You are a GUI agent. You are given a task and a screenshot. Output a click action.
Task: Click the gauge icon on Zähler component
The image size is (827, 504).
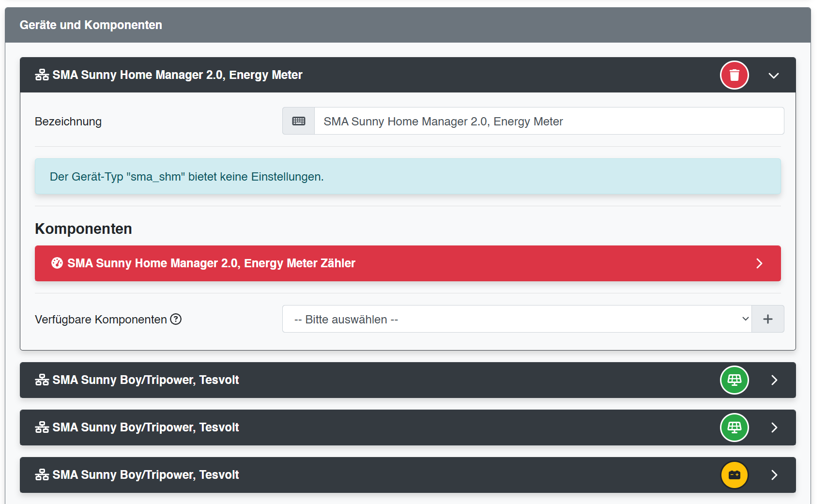coord(57,263)
